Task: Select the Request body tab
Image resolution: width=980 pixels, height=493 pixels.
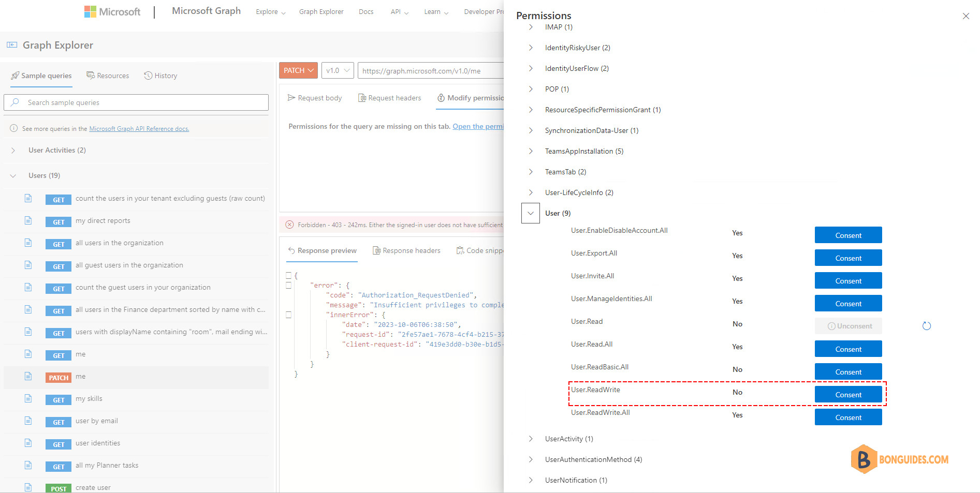Action: tap(315, 98)
